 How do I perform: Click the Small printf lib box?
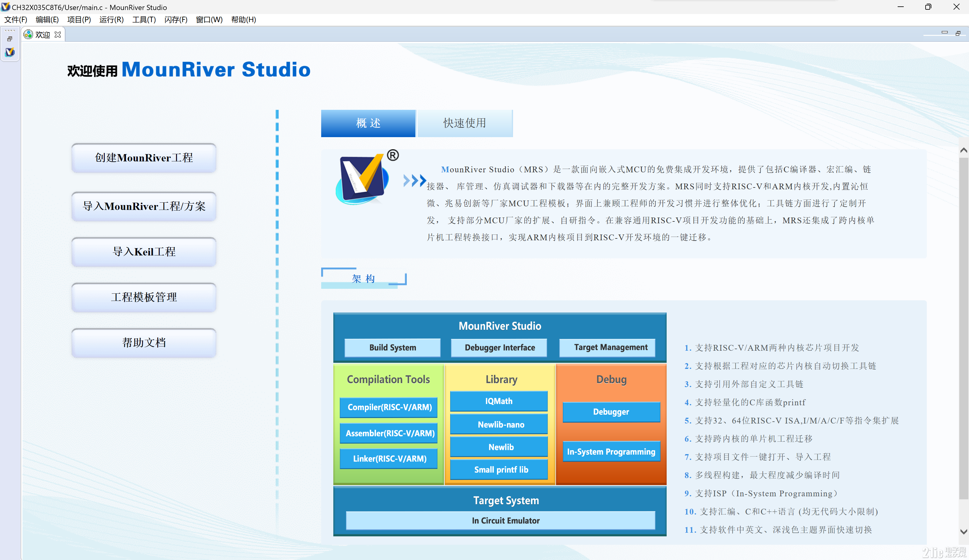(499, 470)
